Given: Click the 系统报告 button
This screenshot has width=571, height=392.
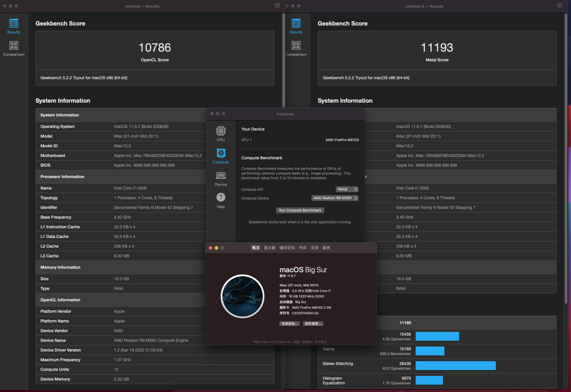Looking at the screenshot, I should click(x=289, y=324).
